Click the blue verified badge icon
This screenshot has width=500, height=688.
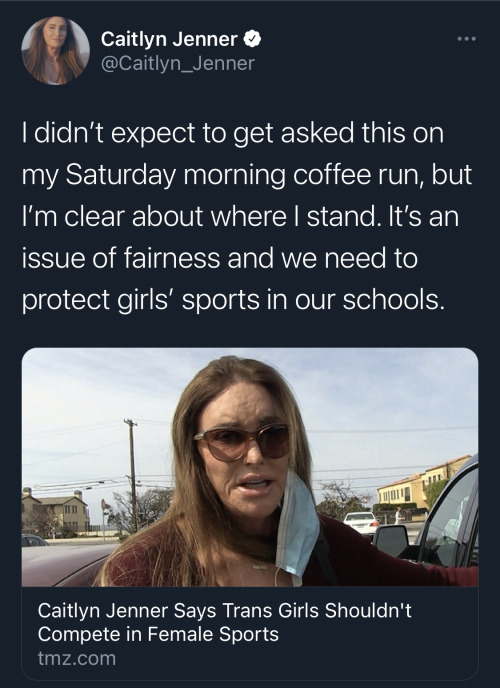pos(252,39)
